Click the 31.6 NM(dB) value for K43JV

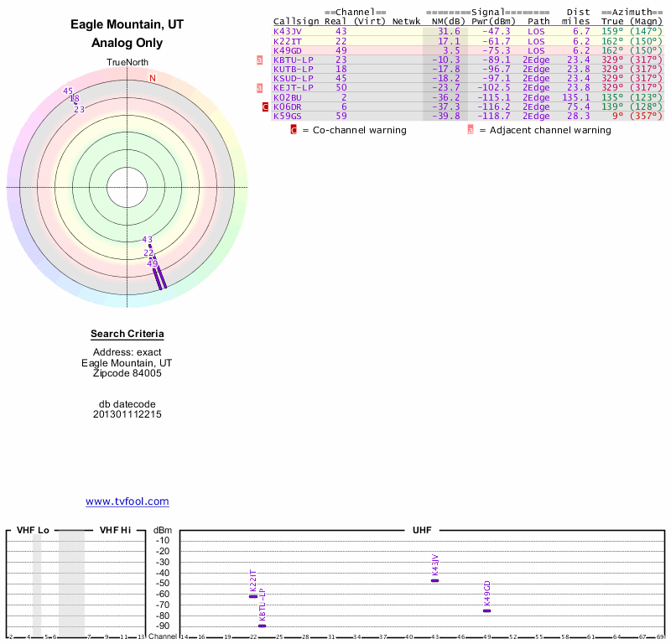449,31
